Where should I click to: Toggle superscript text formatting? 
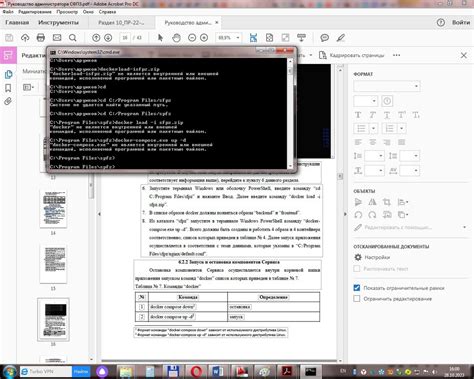coord(401,115)
